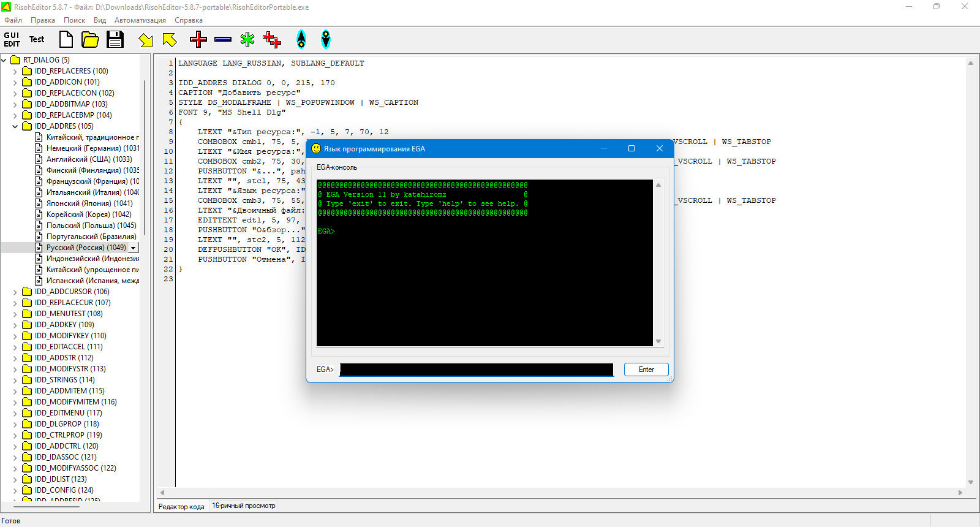Collapse the IDD_ADDRES (105) tree node
Image resolution: width=980 pixels, height=527 pixels.
coord(15,126)
